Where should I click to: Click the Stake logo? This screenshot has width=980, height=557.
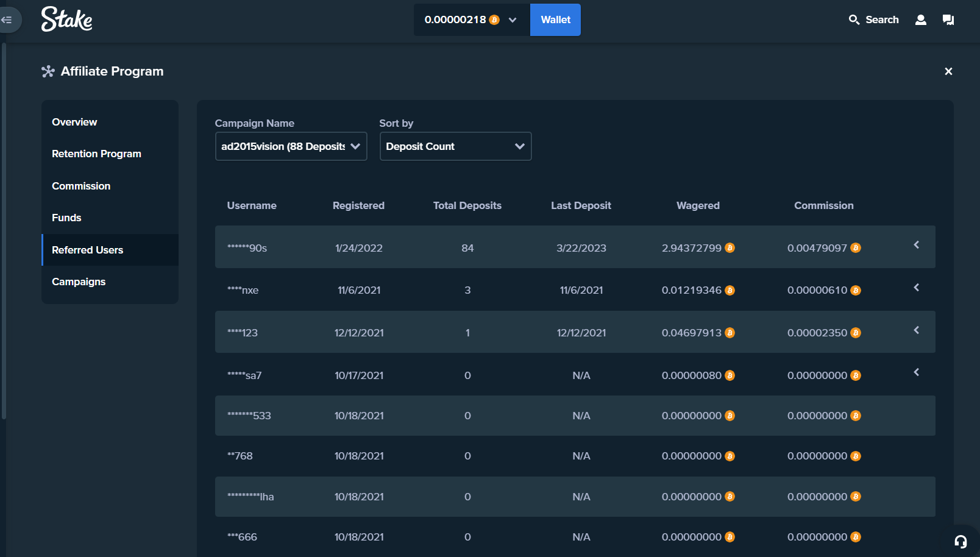pos(66,20)
